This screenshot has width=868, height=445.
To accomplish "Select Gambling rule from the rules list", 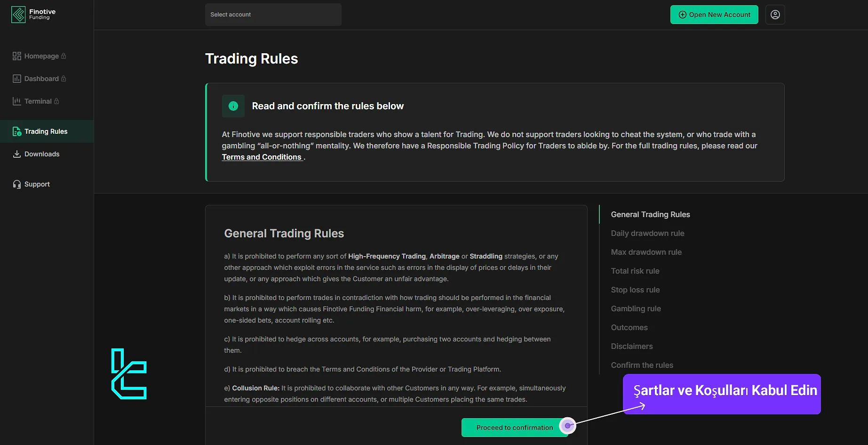I will pos(636,308).
